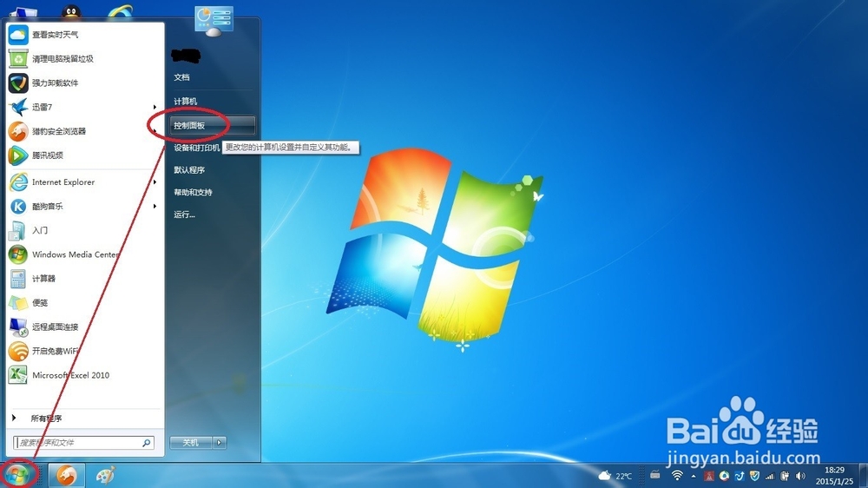Show hidden tray icons arrow
The height and width of the screenshot is (488, 868).
coord(693,476)
